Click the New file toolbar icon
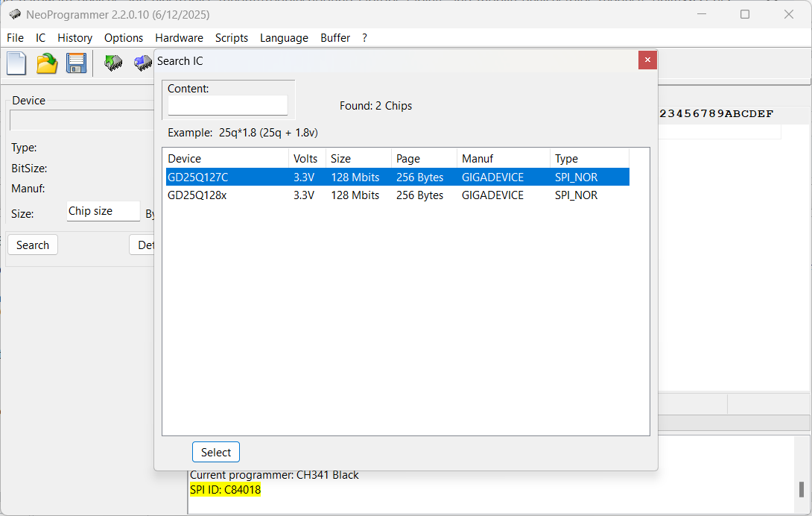 (x=16, y=63)
